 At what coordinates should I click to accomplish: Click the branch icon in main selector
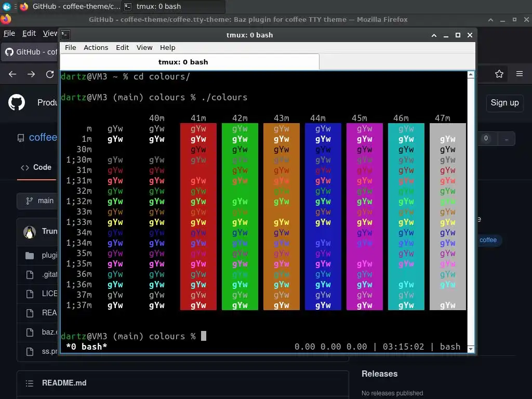[30, 201]
